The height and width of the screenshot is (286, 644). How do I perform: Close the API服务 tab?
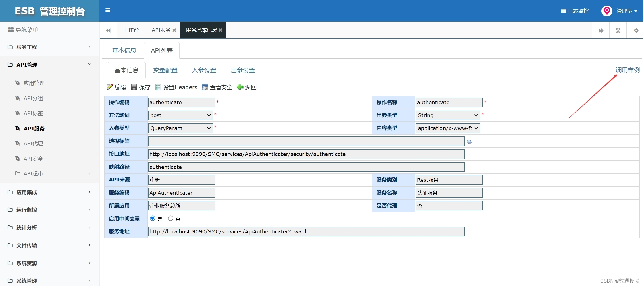(x=174, y=30)
